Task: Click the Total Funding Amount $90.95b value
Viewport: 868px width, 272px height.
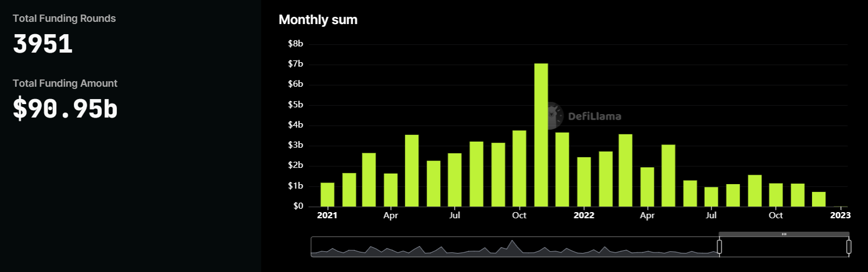Action: coord(65,110)
